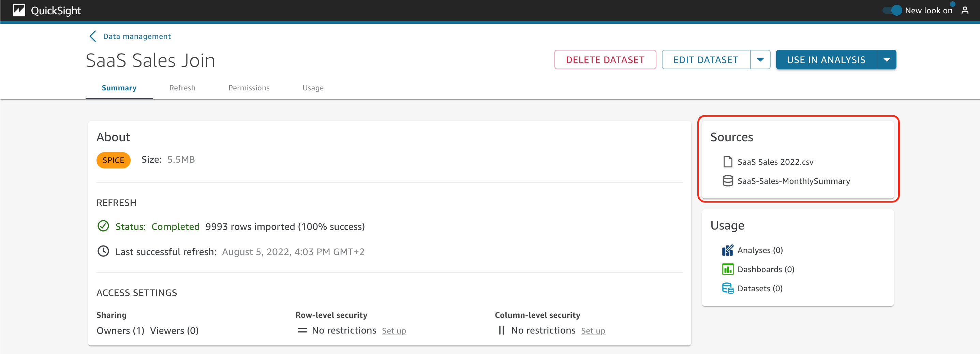The image size is (980, 354).
Task: Expand the Edit Dataset dropdown arrow
Action: (x=760, y=60)
